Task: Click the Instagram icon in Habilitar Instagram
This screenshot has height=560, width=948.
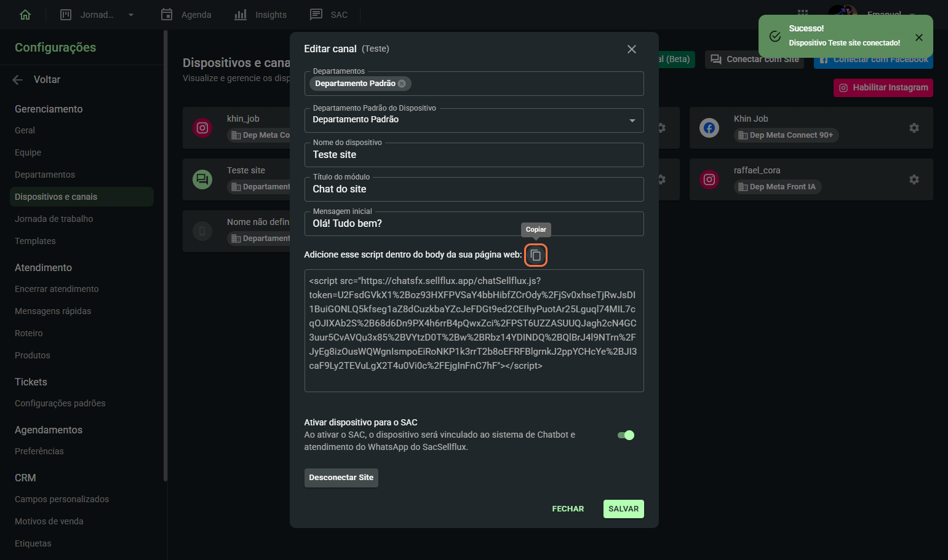Action: 843,88
